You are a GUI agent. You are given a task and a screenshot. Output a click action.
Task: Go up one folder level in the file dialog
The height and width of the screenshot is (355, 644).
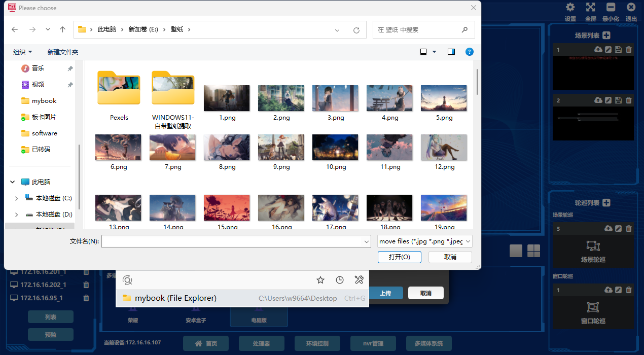tap(63, 29)
